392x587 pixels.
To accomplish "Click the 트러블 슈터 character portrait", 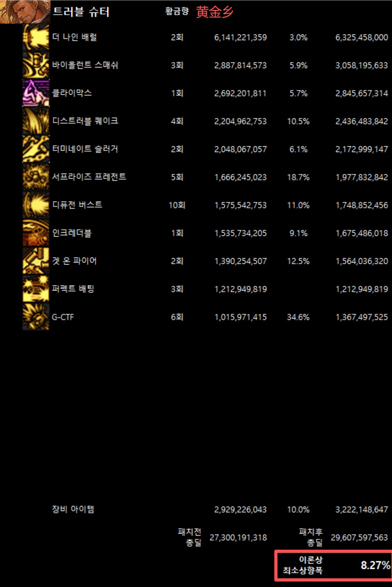I will pos(25,12).
